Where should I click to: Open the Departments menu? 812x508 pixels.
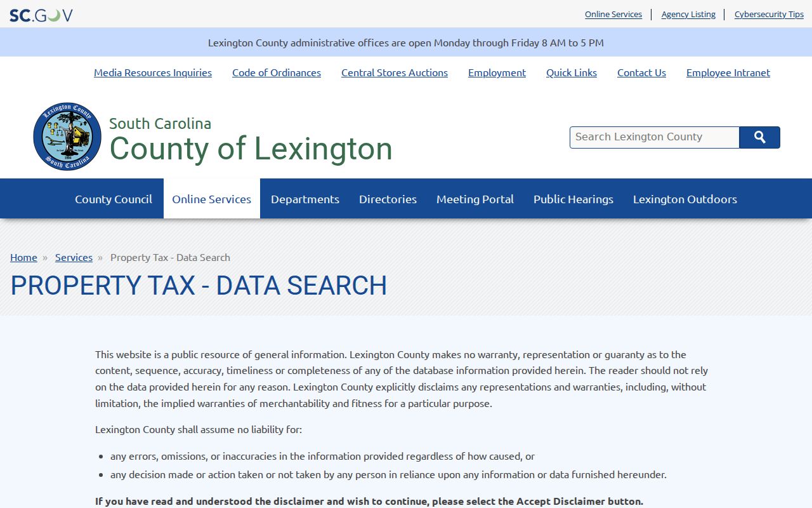tap(305, 199)
